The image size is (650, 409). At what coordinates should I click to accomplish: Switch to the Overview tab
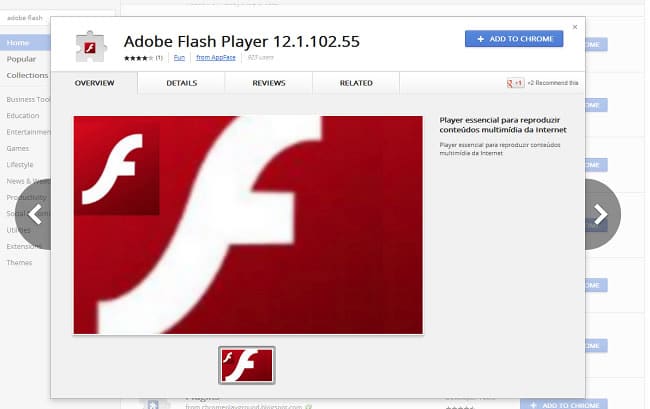[x=94, y=83]
